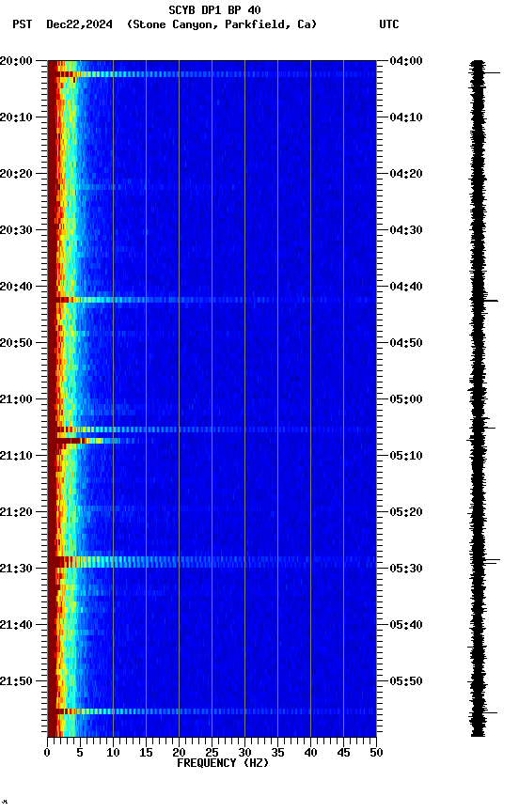
Task: Click the 04:30 UTC time label
Action: coord(406,230)
